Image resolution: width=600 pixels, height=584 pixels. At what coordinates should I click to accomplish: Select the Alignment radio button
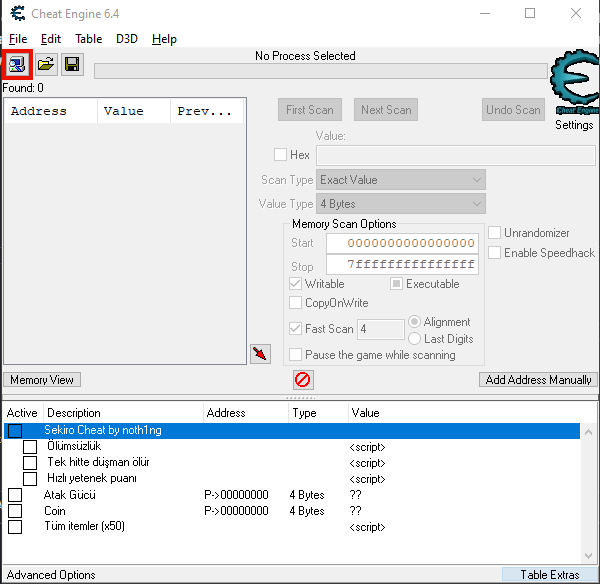click(x=414, y=321)
